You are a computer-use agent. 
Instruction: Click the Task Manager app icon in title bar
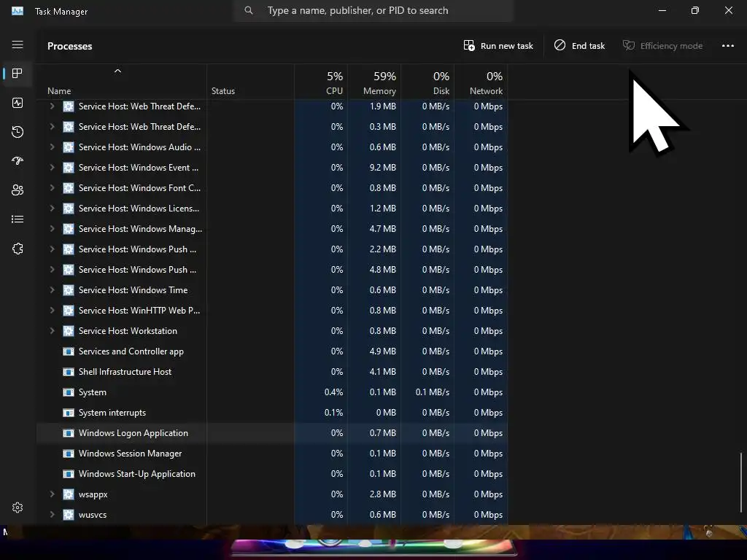[x=18, y=11]
